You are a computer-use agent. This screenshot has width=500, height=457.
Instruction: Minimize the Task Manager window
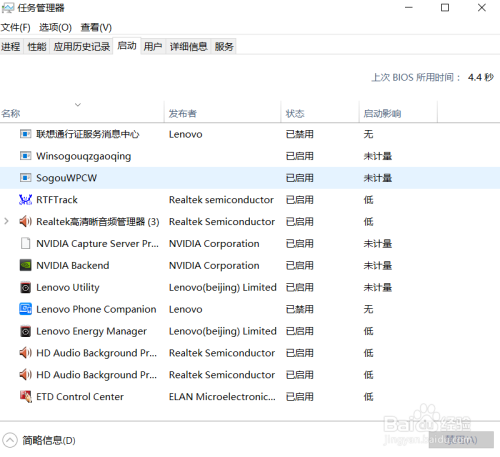pyautogui.click(x=409, y=8)
